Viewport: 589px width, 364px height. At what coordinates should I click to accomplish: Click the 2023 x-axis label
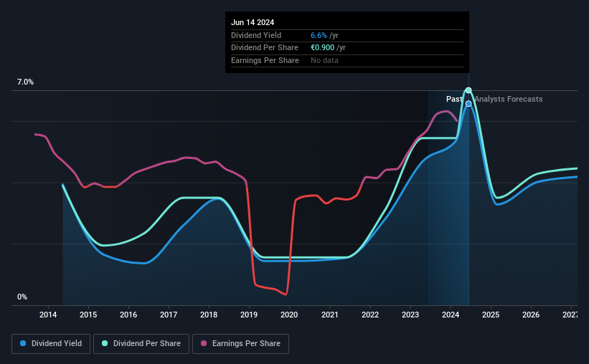click(410, 315)
